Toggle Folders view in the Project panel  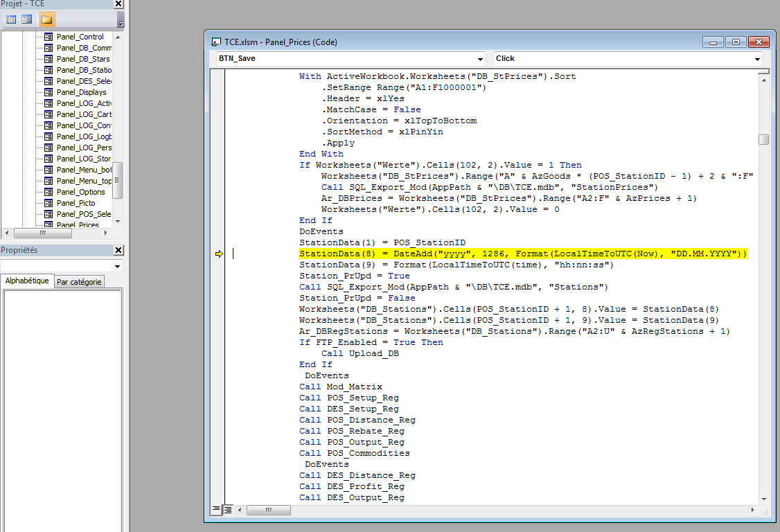[47, 19]
